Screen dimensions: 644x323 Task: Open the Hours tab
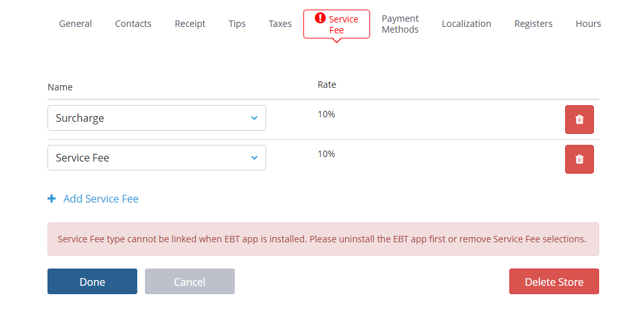click(588, 24)
